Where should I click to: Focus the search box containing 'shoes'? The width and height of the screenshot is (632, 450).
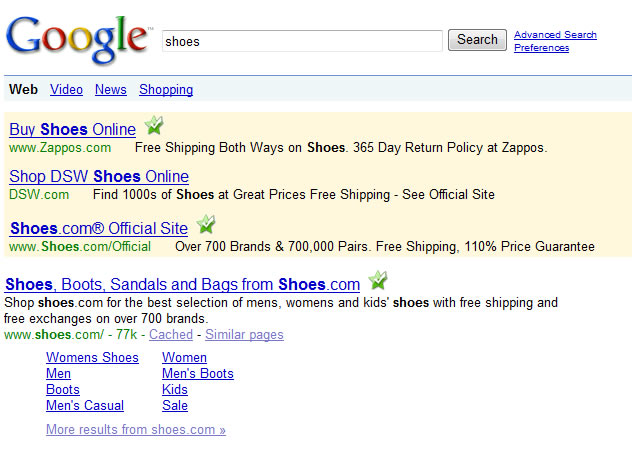(302, 41)
